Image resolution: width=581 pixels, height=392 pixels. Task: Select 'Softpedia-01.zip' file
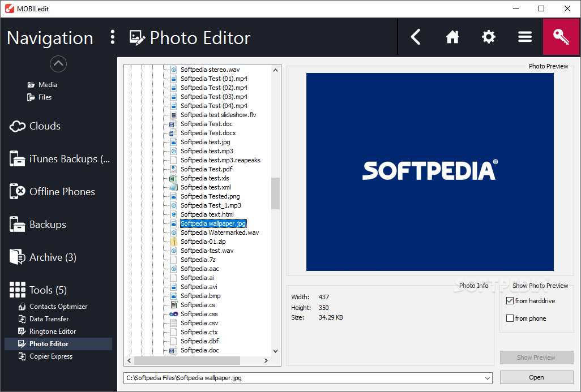[x=203, y=242]
